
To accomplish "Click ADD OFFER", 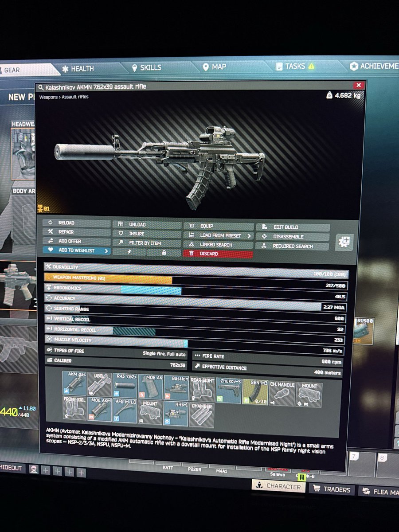I will point(77,241).
